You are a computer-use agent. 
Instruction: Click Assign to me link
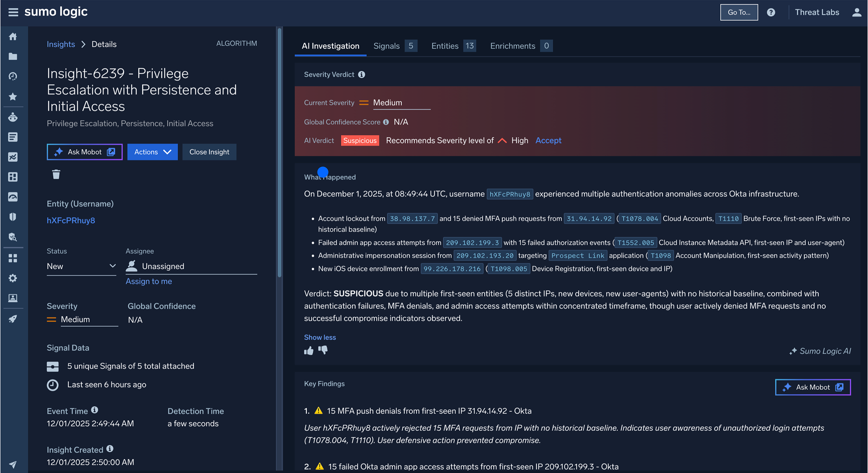click(x=149, y=281)
